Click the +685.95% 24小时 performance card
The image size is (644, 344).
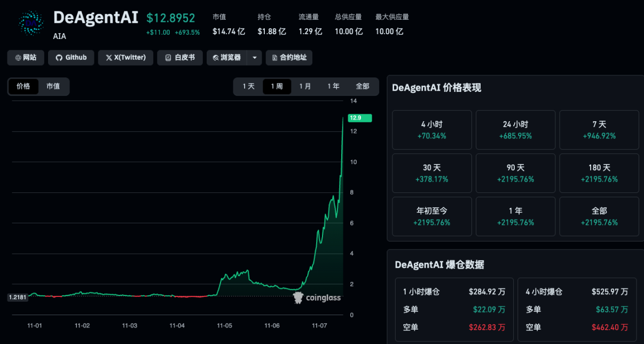pyautogui.click(x=515, y=130)
